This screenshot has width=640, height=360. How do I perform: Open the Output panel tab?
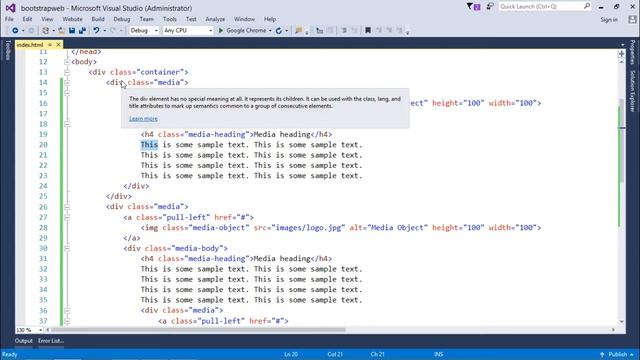point(24,341)
